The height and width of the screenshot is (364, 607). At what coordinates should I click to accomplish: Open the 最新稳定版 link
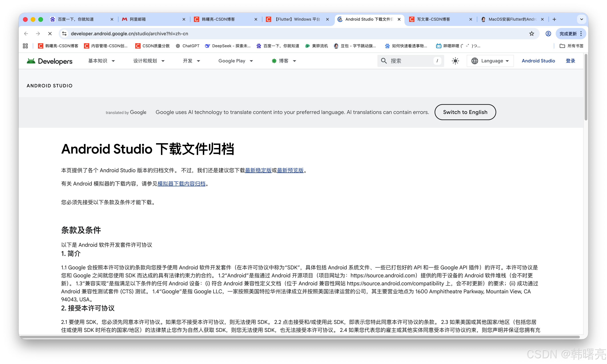coord(258,170)
